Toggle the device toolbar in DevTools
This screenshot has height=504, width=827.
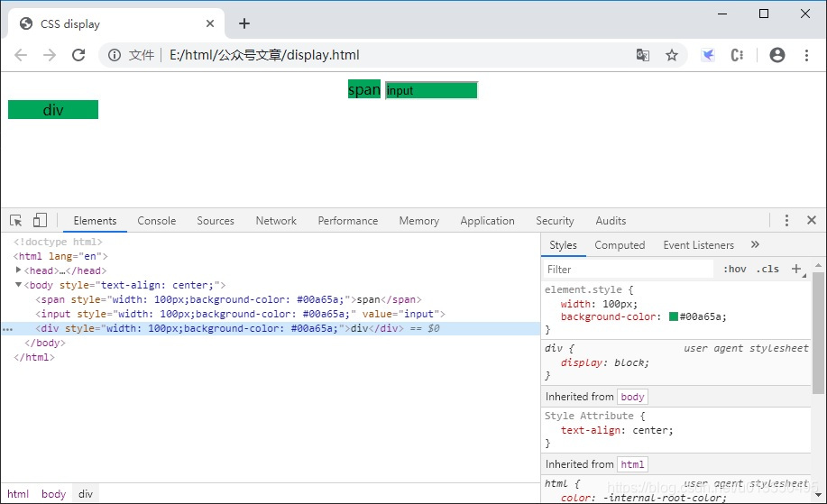point(40,220)
